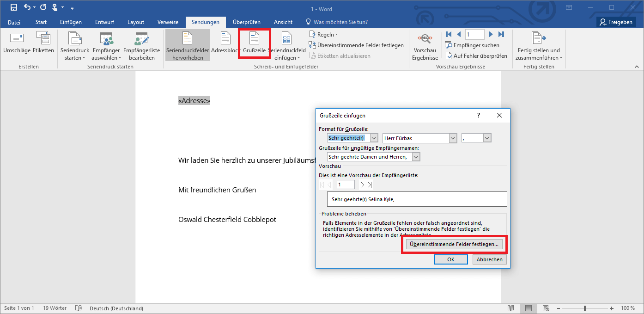Open the Umschläge envelope tool

tap(17, 44)
